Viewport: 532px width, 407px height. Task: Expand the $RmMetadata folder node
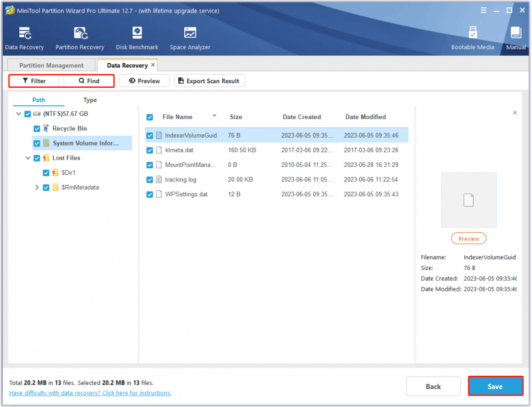pos(37,188)
